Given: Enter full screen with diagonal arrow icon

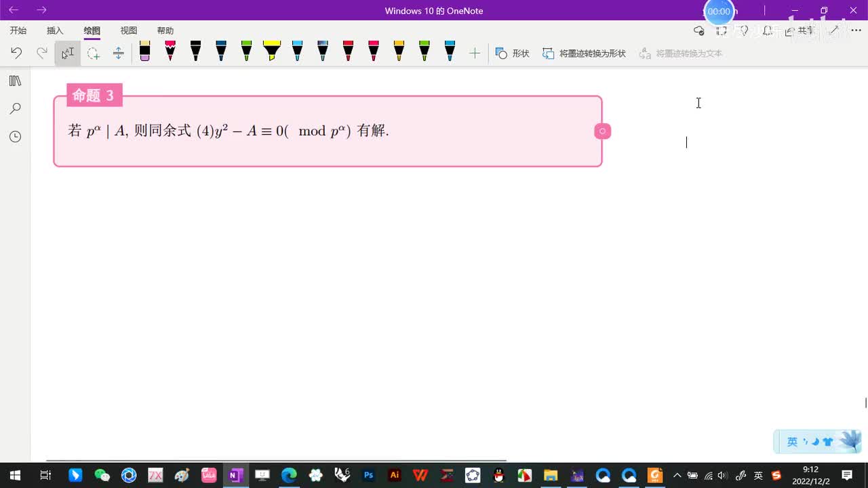Looking at the screenshot, I should click(x=835, y=30).
